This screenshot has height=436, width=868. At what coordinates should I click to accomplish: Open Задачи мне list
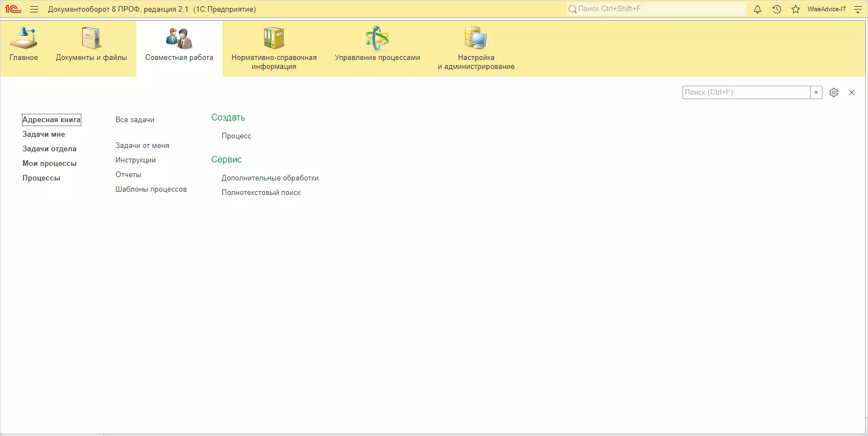pos(44,134)
